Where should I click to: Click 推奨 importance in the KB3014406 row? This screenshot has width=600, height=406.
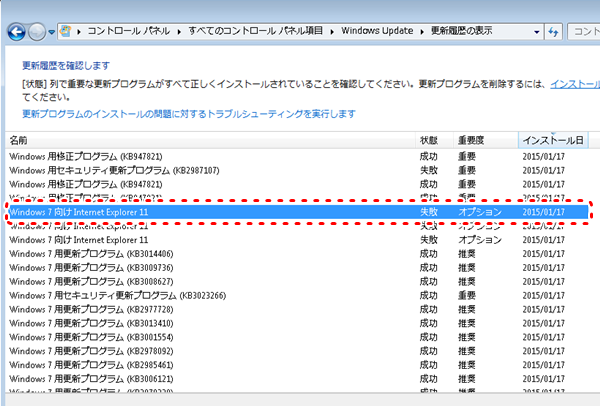(x=467, y=254)
